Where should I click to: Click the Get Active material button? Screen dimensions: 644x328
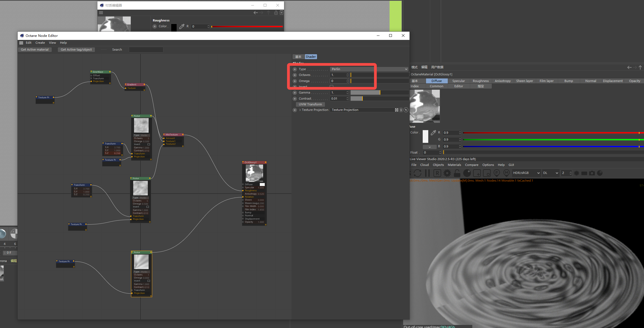(x=35, y=50)
